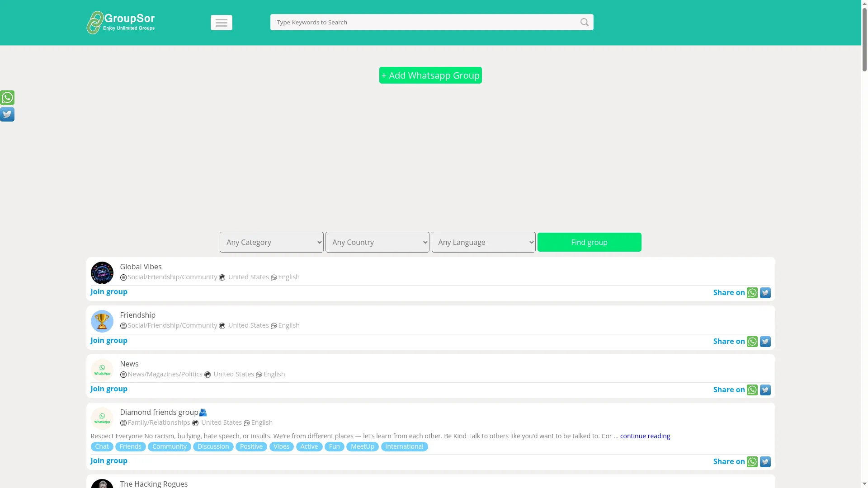The width and height of the screenshot is (868, 488).
Task: Click the page vertical scrollbar thumb
Action: 864,40
